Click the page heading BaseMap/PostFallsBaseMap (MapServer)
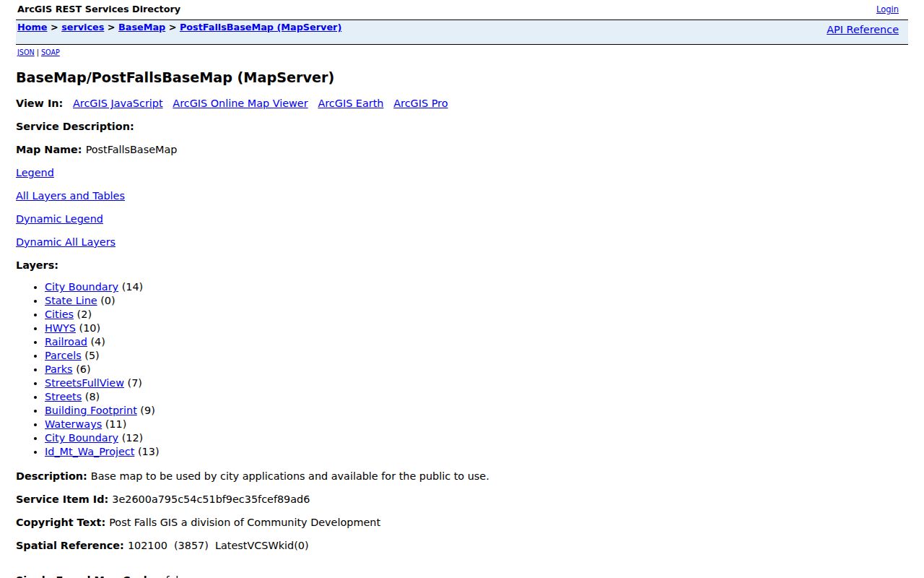Image resolution: width=924 pixels, height=578 pixels. 175,77
